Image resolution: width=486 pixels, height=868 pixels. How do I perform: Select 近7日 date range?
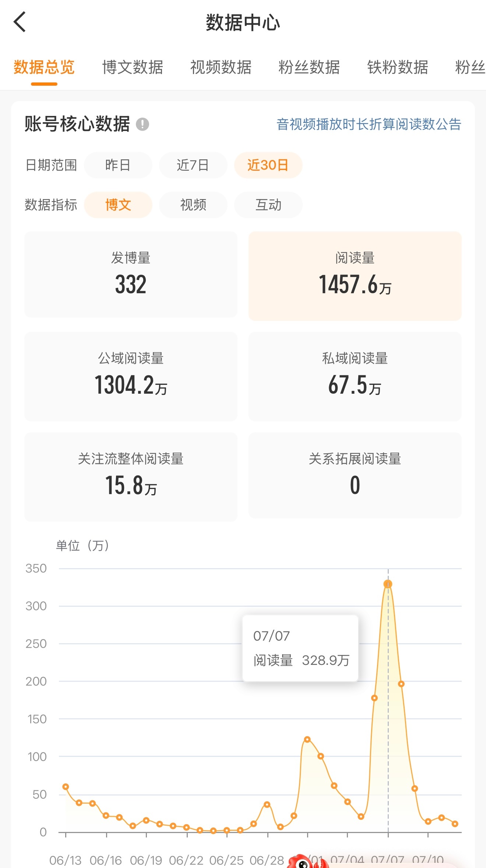(193, 165)
